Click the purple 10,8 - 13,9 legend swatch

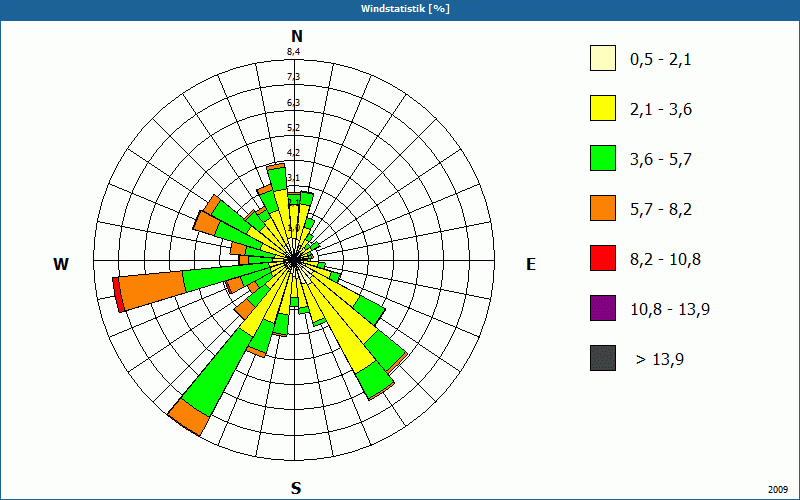603,308
